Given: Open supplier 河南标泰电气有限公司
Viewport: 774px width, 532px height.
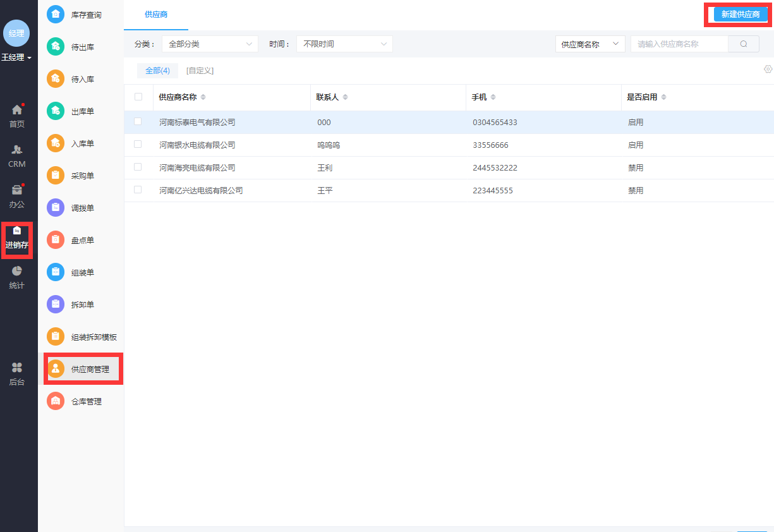Looking at the screenshot, I should click(x=197, y=123).
